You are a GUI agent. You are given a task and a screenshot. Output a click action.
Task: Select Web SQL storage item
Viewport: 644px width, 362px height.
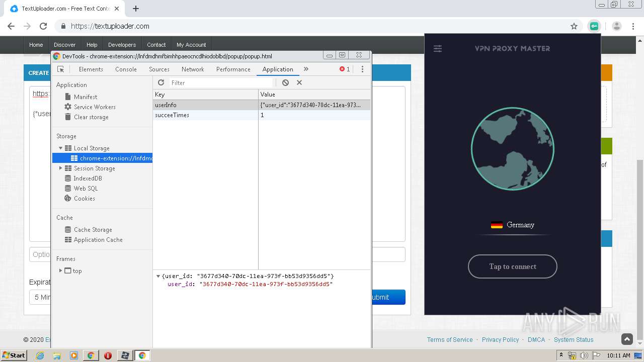point(86,189)
